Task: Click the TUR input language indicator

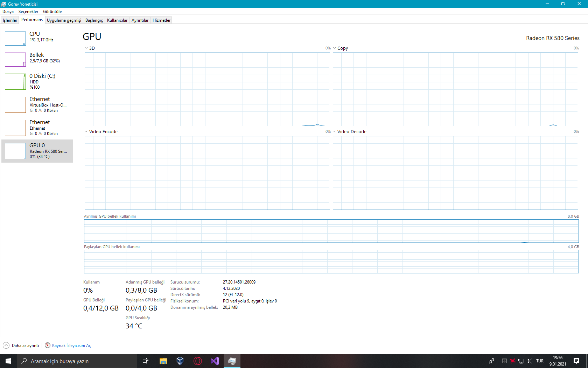Action: coord(540,361)
